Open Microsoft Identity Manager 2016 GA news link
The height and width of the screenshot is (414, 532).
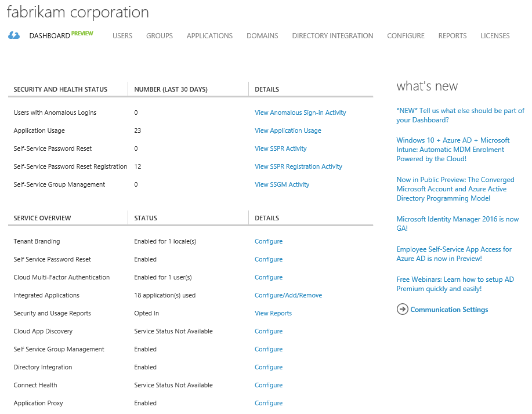(457, 224)
